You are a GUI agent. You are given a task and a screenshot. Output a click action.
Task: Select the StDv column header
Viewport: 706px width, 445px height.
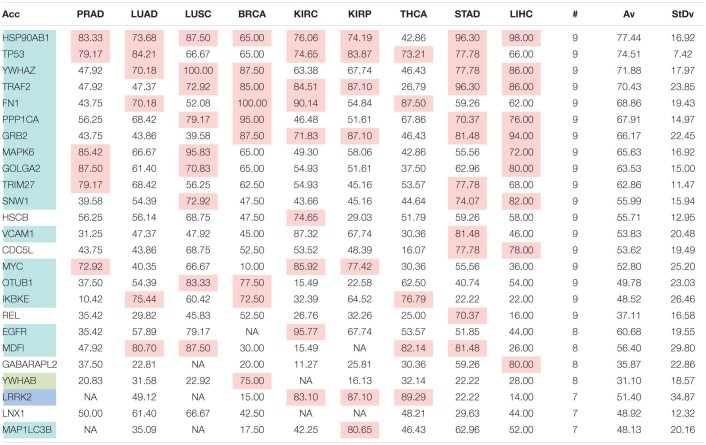682,14
